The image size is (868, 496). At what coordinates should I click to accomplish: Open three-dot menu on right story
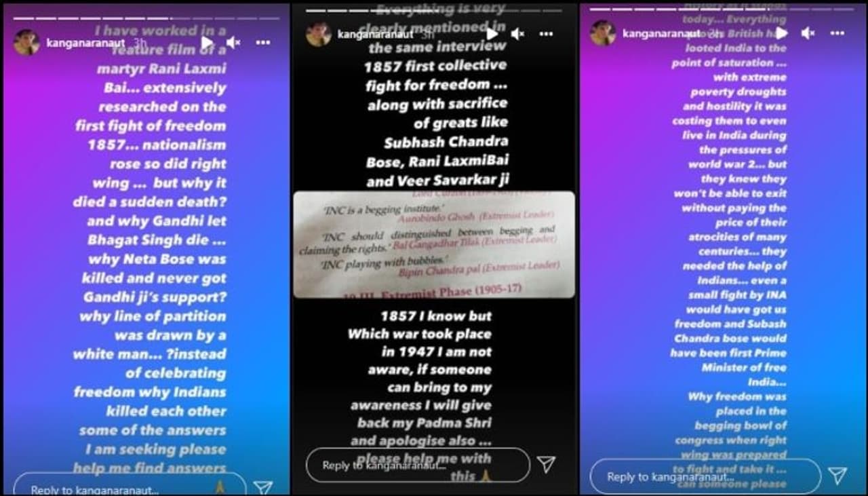point(837,33)
